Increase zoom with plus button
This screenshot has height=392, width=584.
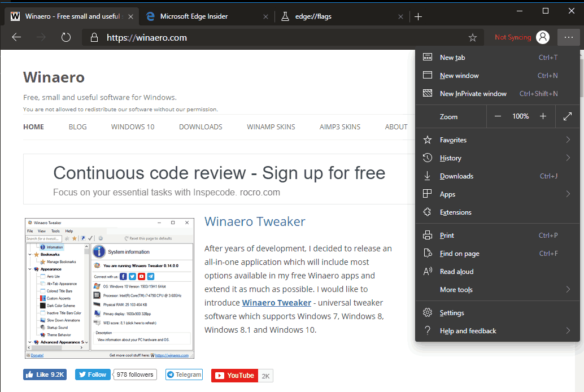543,116
